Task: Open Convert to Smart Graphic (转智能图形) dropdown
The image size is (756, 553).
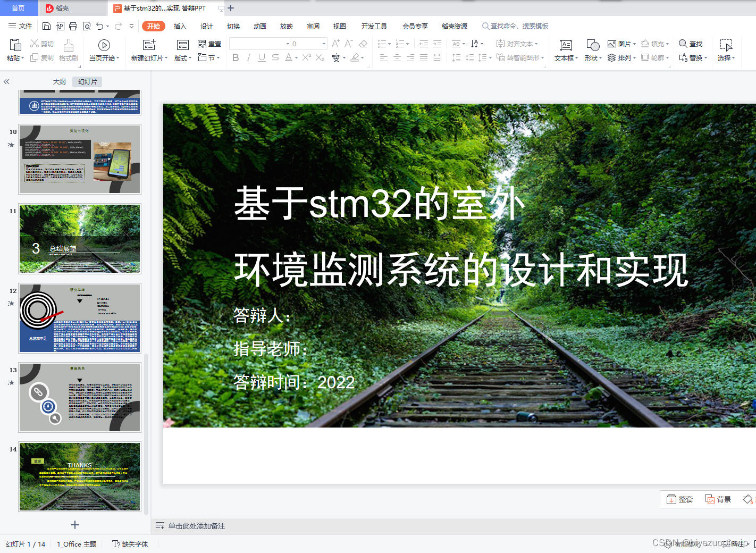Action: point(520,57)
